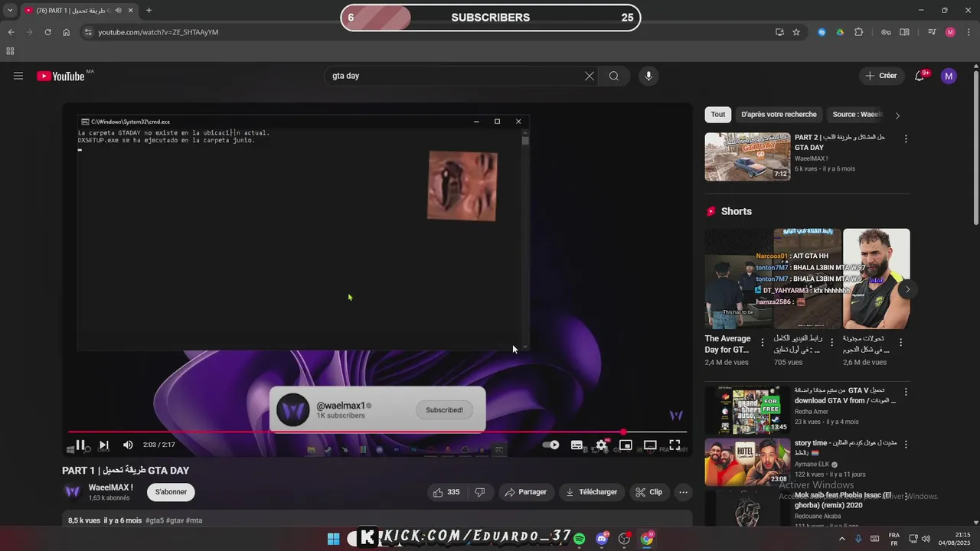Open options for the Mok saib video
The height and width of the screenshot is (551, 980).
click(x=906, y=496)
